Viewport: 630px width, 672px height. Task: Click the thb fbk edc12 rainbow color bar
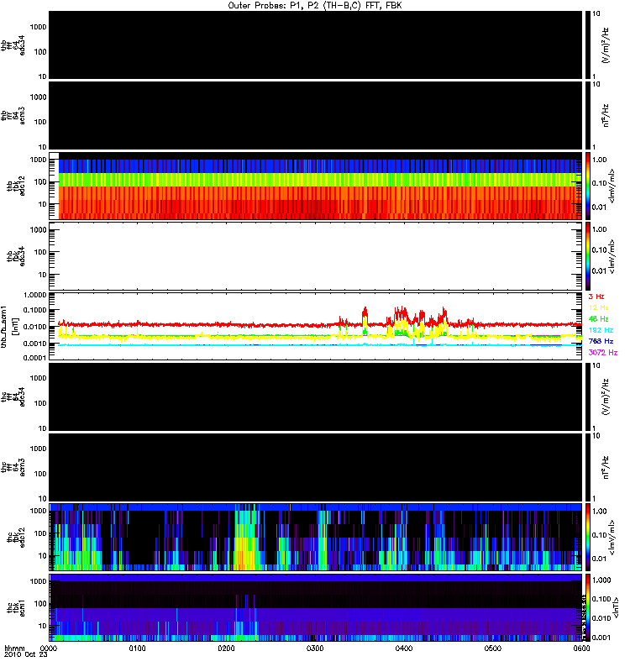click(588, 186)
